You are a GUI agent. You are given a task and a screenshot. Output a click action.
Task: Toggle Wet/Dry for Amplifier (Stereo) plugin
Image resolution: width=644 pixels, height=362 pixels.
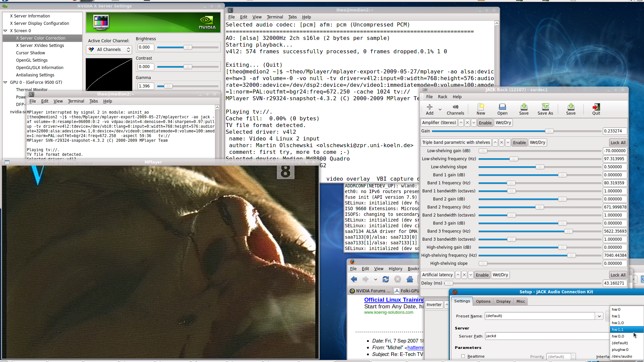coord(503,123)
